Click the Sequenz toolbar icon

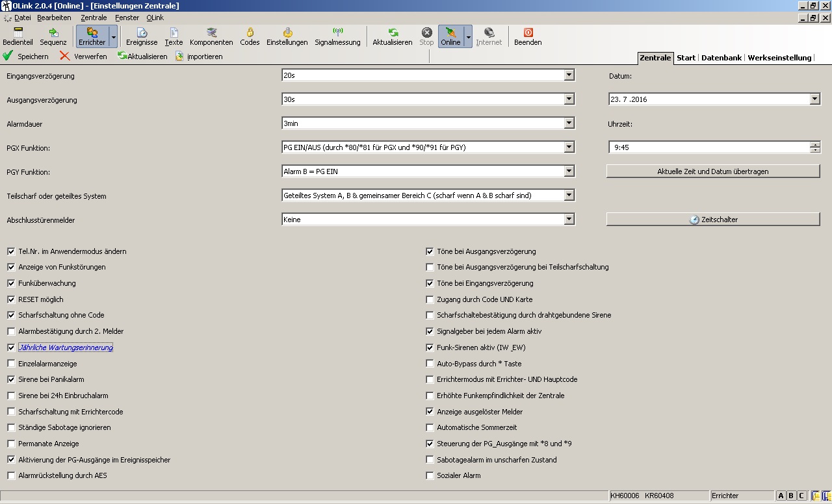point(53,36)
